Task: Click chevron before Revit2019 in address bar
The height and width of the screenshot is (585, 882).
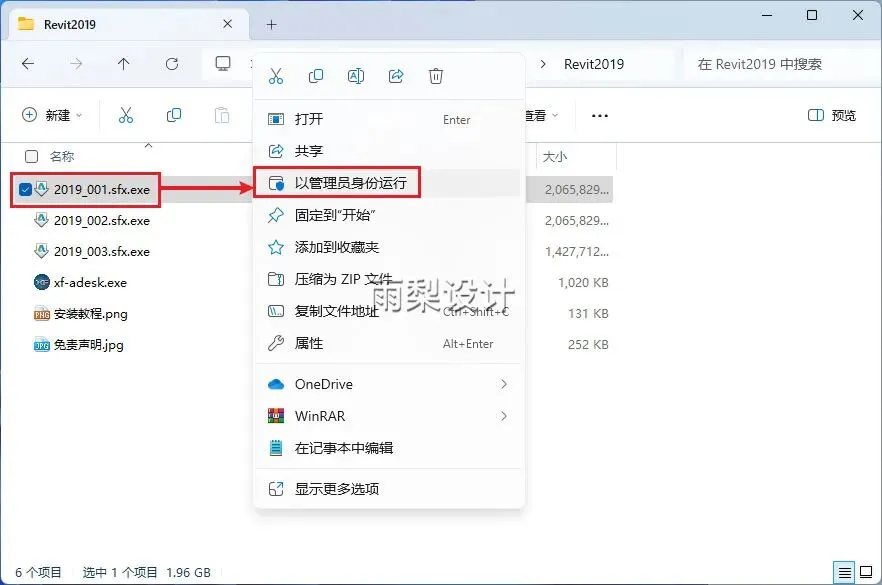Action: 543,64
